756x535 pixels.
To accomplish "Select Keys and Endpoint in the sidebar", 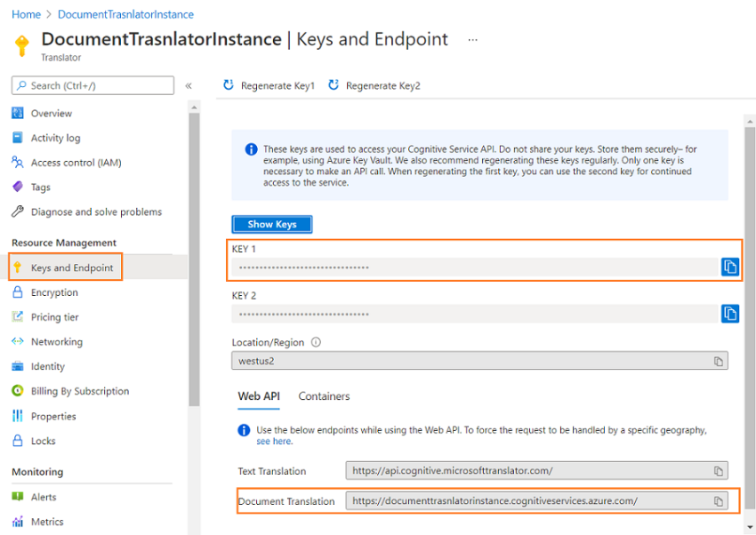I will point(65,267).
